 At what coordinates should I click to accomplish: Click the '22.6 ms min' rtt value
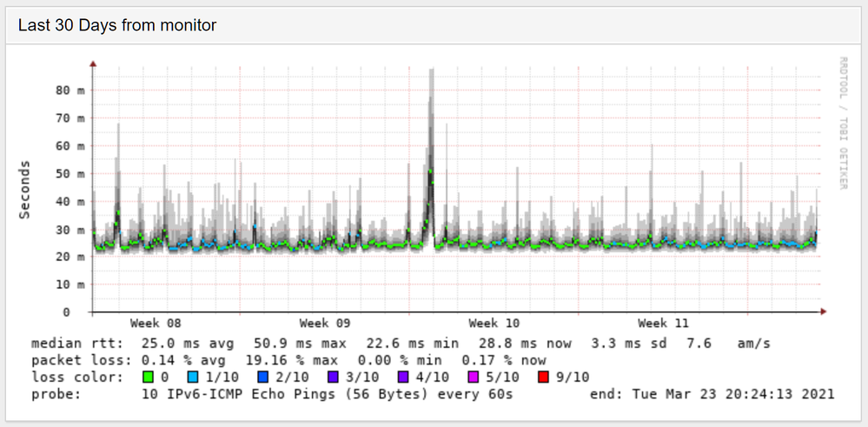click(x=413, y=344)
